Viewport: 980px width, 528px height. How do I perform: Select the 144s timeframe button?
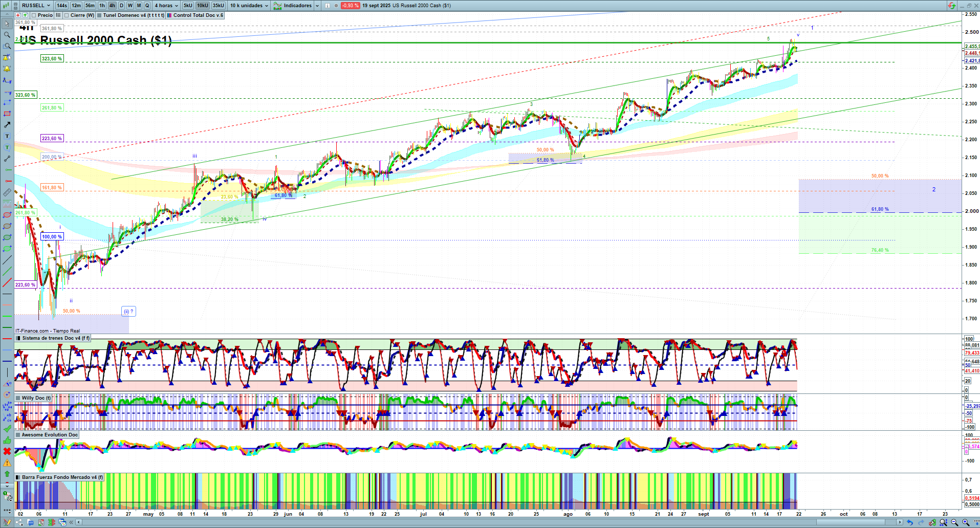(62, 6)
